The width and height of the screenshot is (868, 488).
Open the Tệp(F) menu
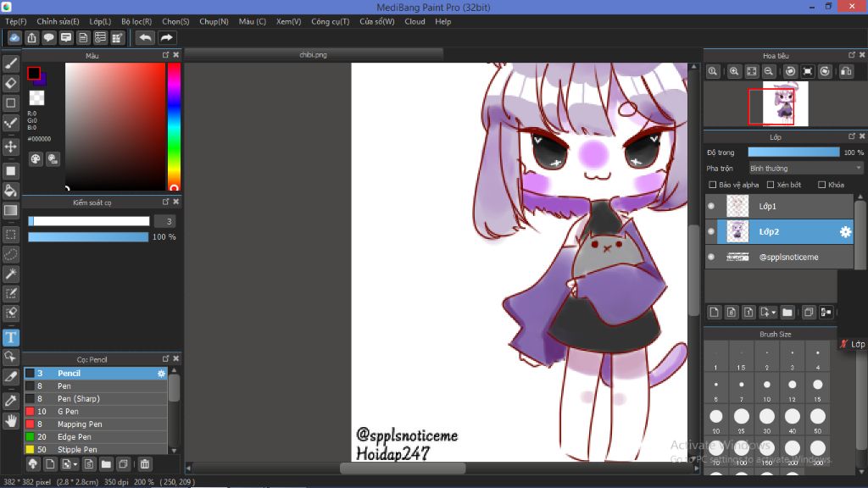coord(15,21)
